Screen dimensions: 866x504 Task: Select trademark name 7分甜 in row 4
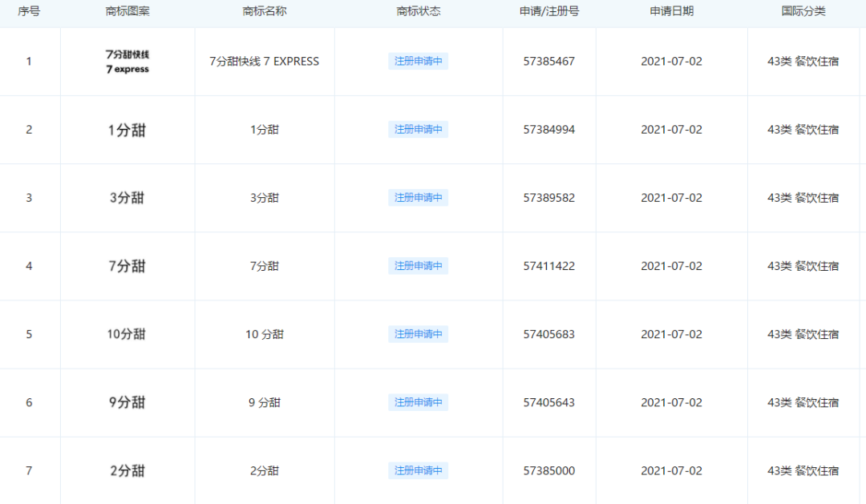click(x=265, y=266)
